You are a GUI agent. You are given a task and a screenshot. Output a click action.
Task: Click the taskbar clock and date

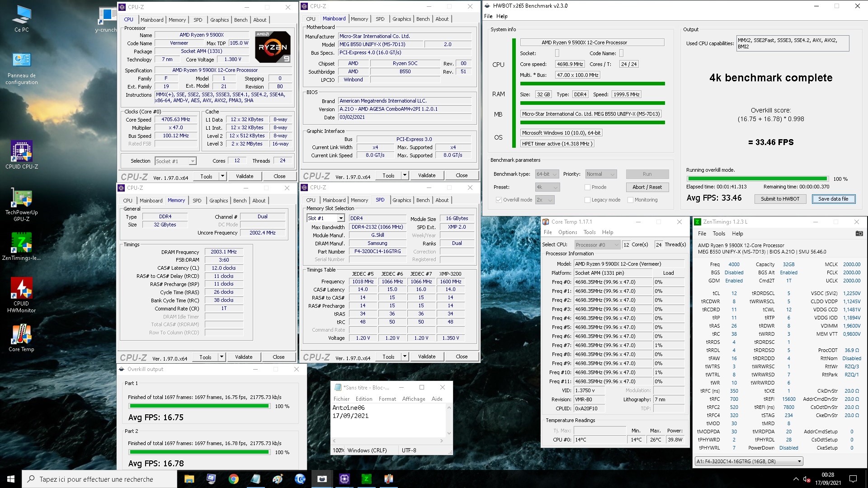click(x=828, y=479)
